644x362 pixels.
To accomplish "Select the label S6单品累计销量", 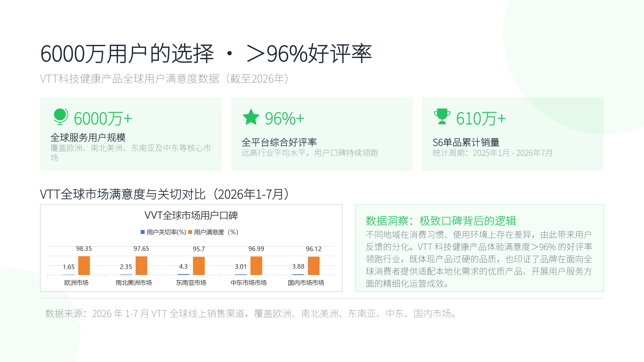I will click(x=466, y=142).
